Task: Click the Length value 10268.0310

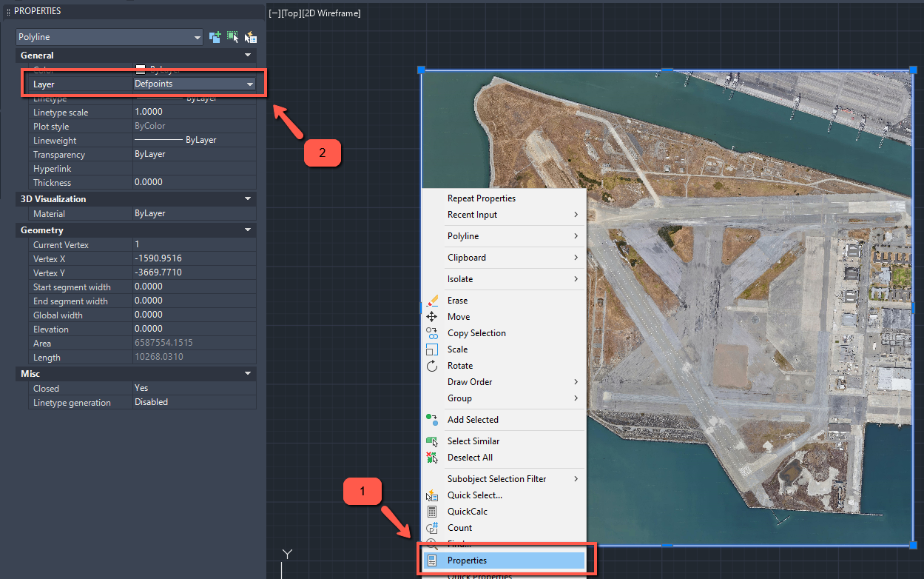Action: (195, 358)
